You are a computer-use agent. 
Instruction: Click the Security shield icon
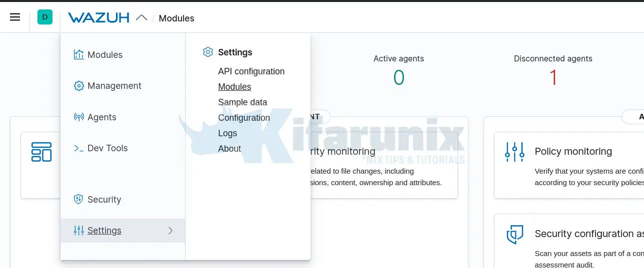(78, 200)
